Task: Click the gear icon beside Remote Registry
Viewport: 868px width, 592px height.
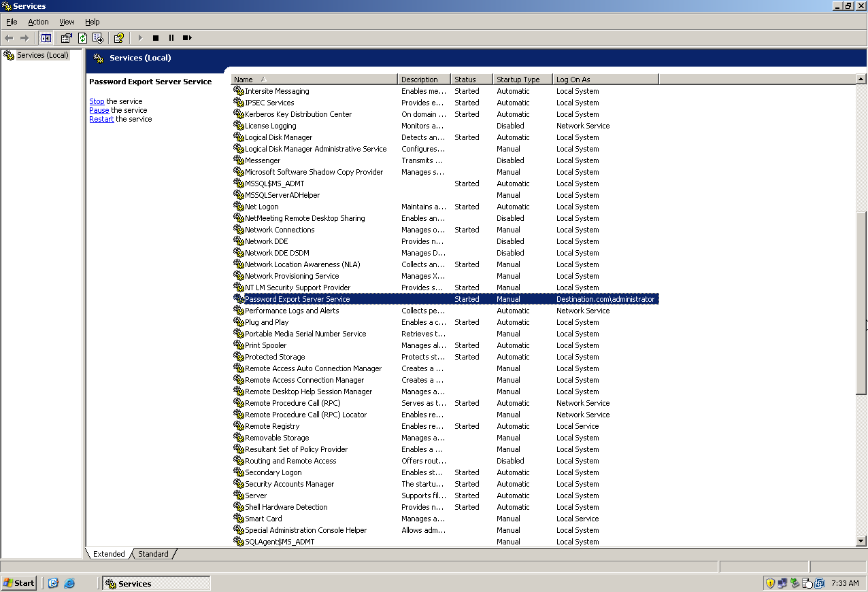Action: pyautogui.click(x=238, y=426)
